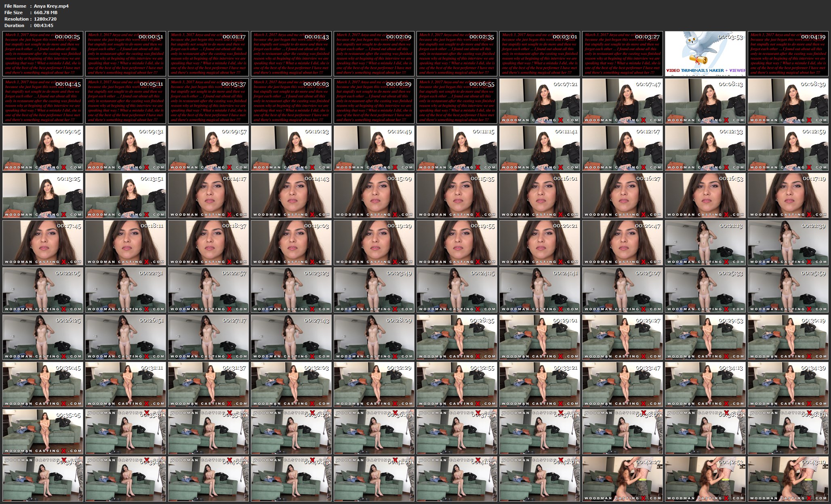Open the close-up thumbnail at 00:19:03
The height and width of the screenshot is (504, 831).
[x=291, y=243]
